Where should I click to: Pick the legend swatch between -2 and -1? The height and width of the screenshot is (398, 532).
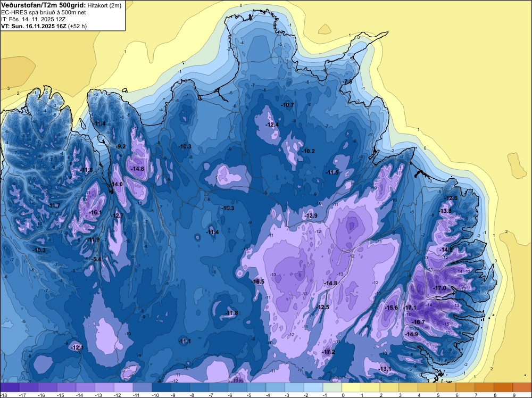click(x=313, y=387)
